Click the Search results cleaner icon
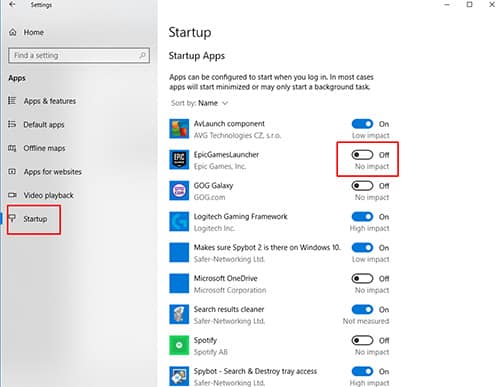The image size is (500, 387). pyautogui.click(x=179, y=314)
